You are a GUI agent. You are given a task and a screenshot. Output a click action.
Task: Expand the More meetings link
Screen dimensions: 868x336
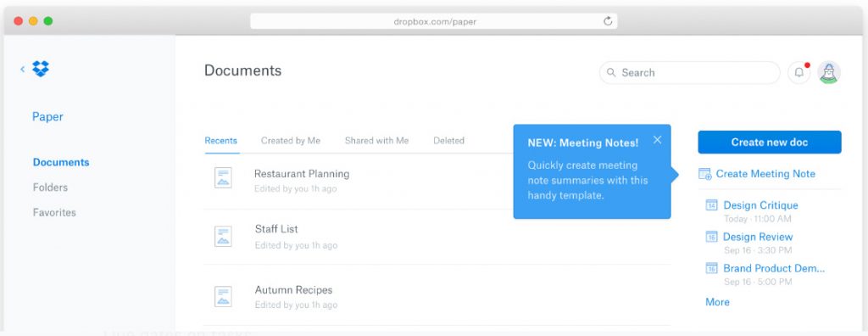[x=717, y=302]
